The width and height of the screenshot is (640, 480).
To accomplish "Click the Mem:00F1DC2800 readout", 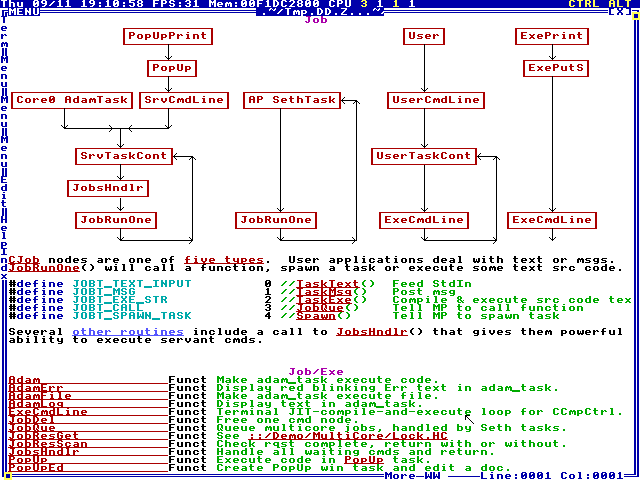I will pyautogui.click(x=264, y=4).
